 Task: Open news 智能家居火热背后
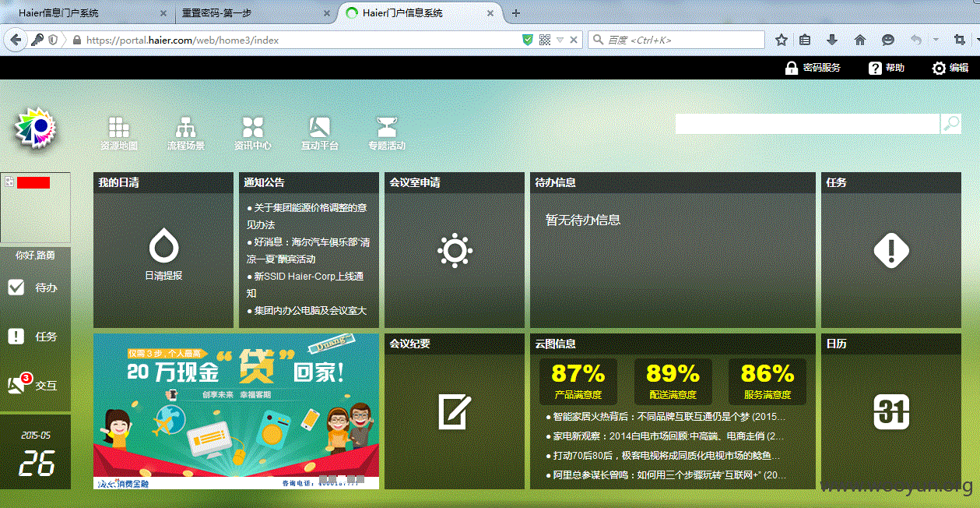666,417
